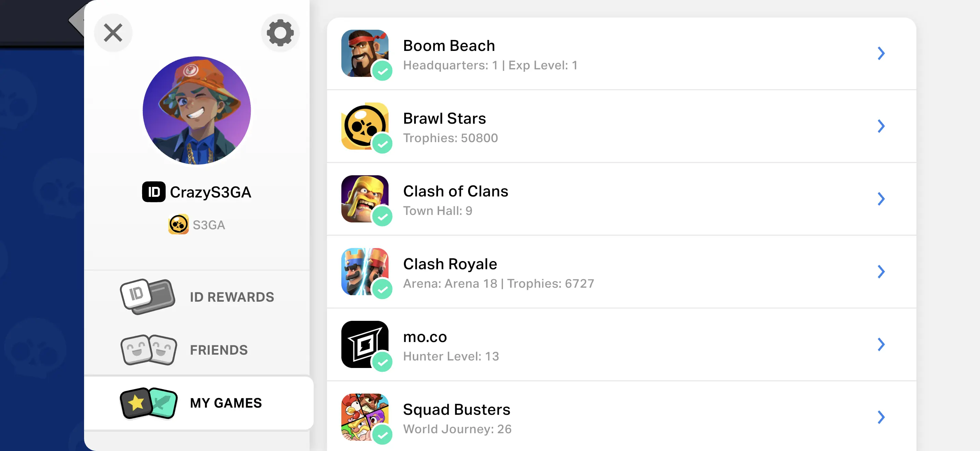Tap the Boom Beach game icon
The image size is (980, 451).
pos(365,53)
